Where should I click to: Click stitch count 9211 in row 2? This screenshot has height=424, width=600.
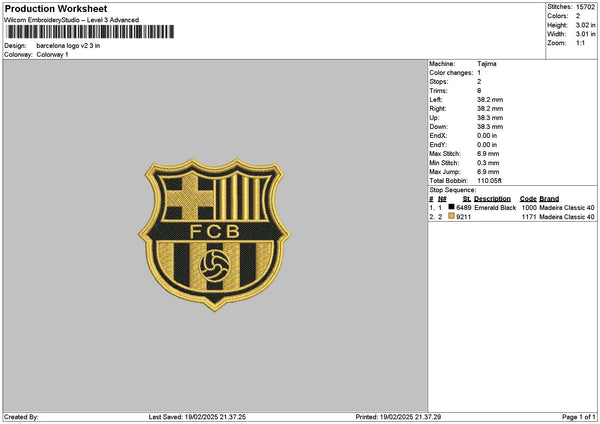click(x=464, y=217)
